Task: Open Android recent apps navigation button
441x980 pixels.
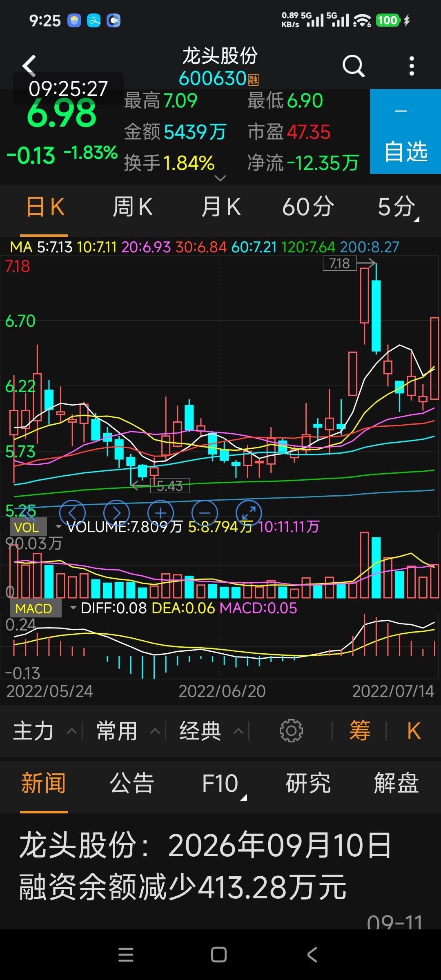Action: 126,955
